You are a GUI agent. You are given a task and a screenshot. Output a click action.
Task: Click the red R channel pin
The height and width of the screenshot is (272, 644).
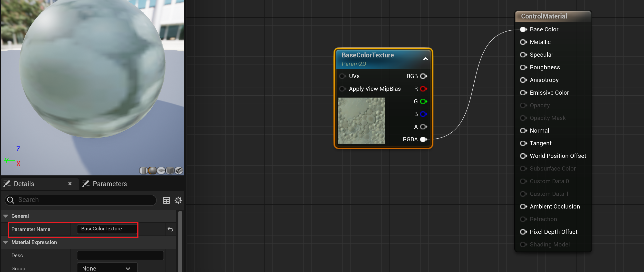click(x=423, y=89)
